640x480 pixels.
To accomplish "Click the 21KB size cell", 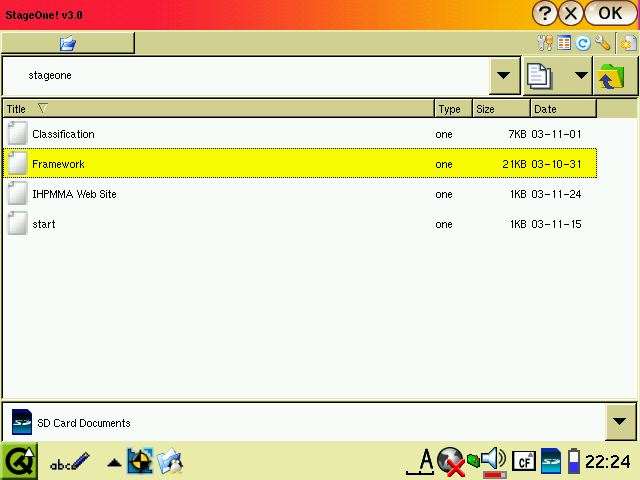I will point(514,164).
